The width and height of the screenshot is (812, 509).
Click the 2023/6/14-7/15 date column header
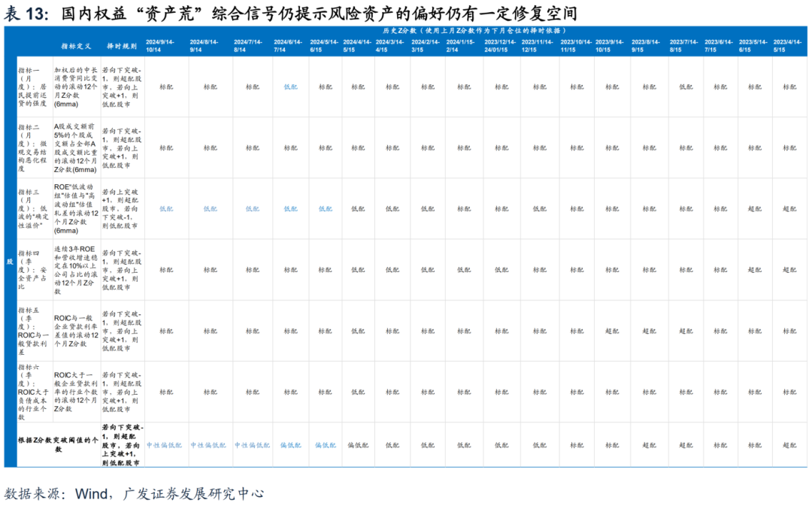pos(719,46)
